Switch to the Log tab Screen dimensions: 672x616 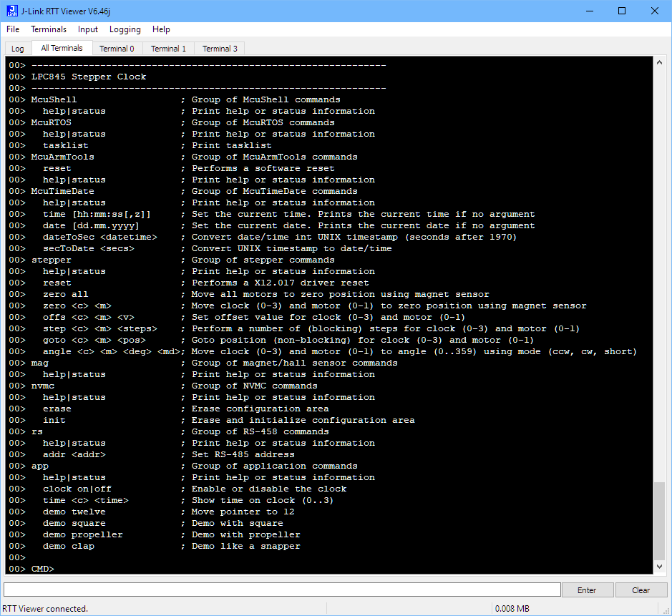coord(18,49)
